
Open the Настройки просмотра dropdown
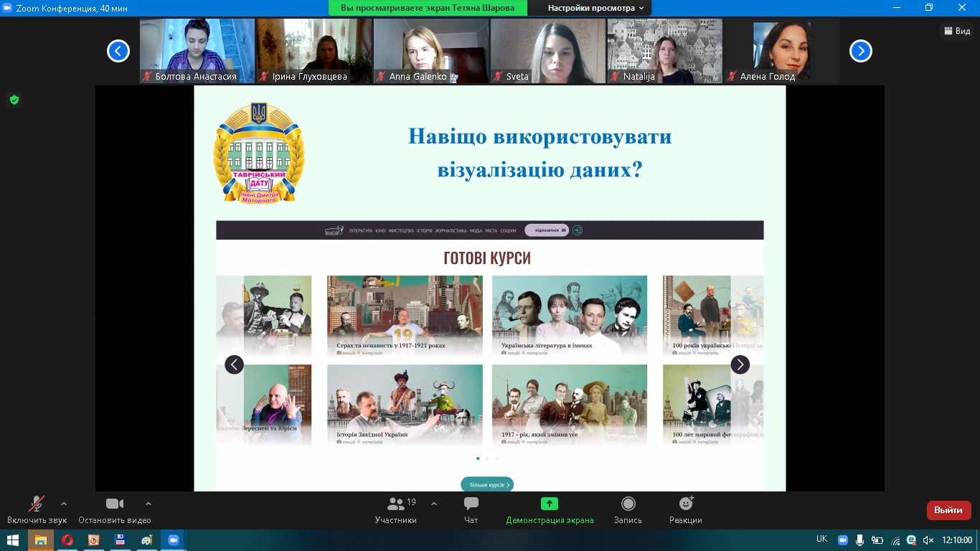tap(596, 8)
